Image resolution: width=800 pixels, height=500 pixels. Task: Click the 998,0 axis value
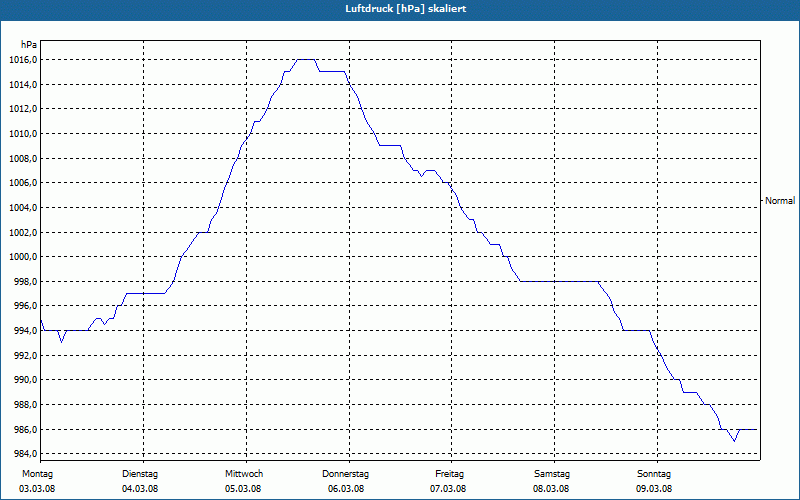pos(25,282)
